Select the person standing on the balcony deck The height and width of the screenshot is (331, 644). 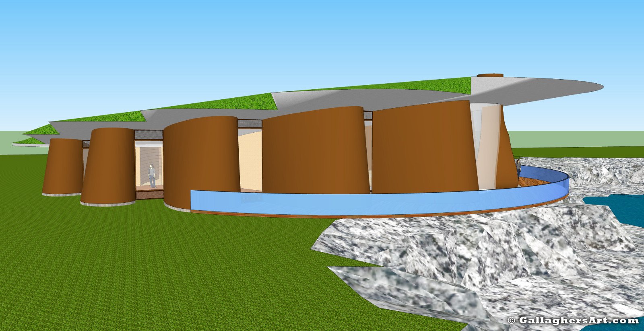(x=518, y=169)
